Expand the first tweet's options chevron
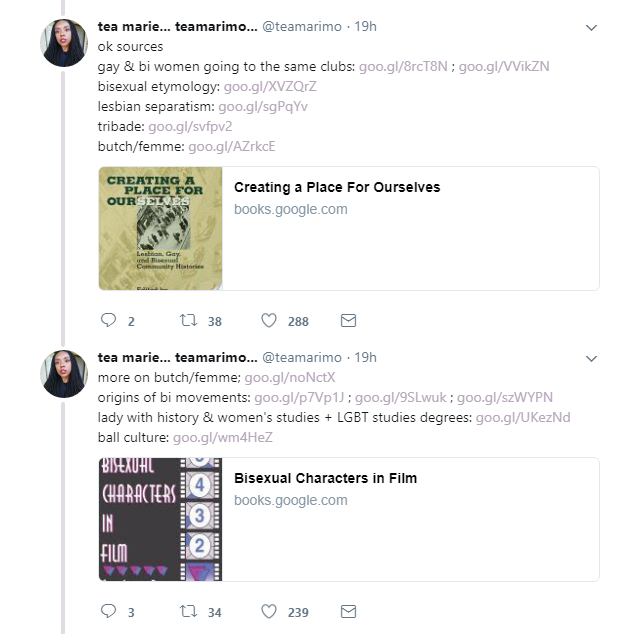This screenshot has height=634, width=640. click(x=591, y=27)
